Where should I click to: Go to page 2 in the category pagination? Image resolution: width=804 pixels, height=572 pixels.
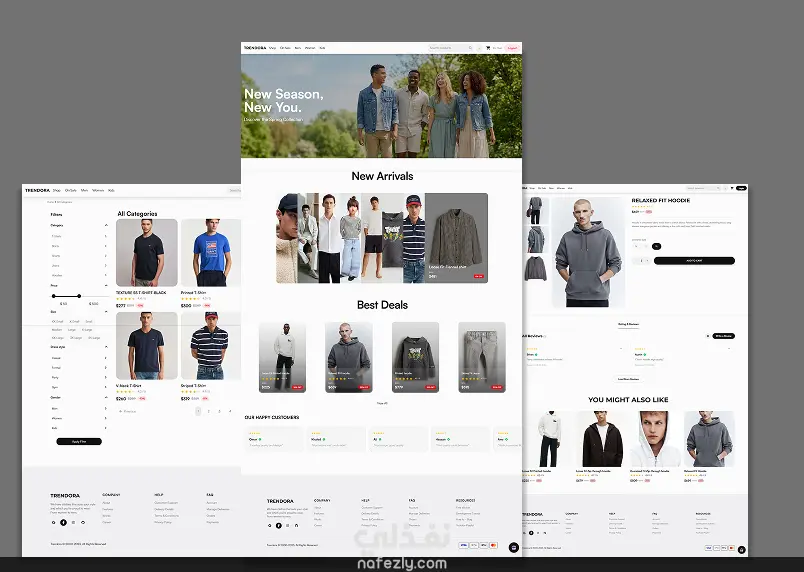(x=209, y=412)
